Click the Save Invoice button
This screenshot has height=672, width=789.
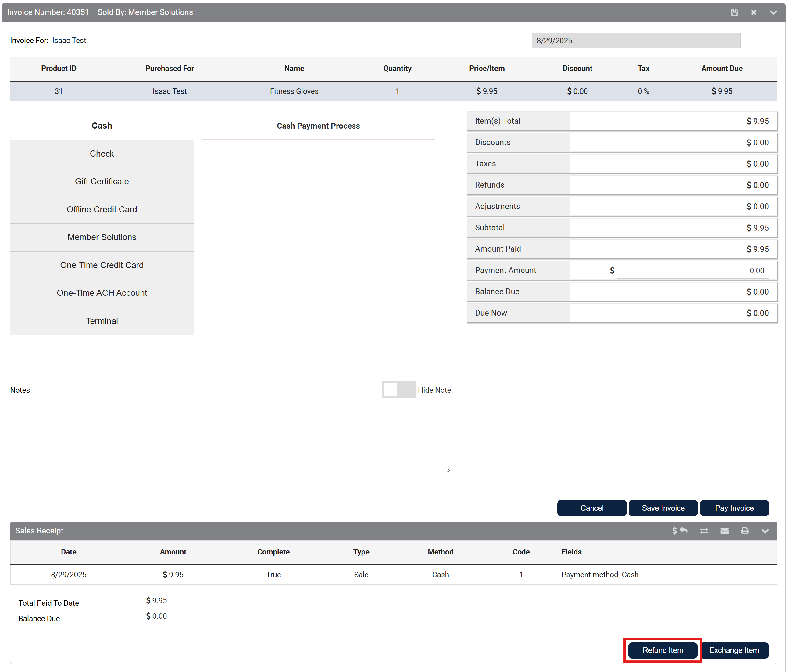662,508
